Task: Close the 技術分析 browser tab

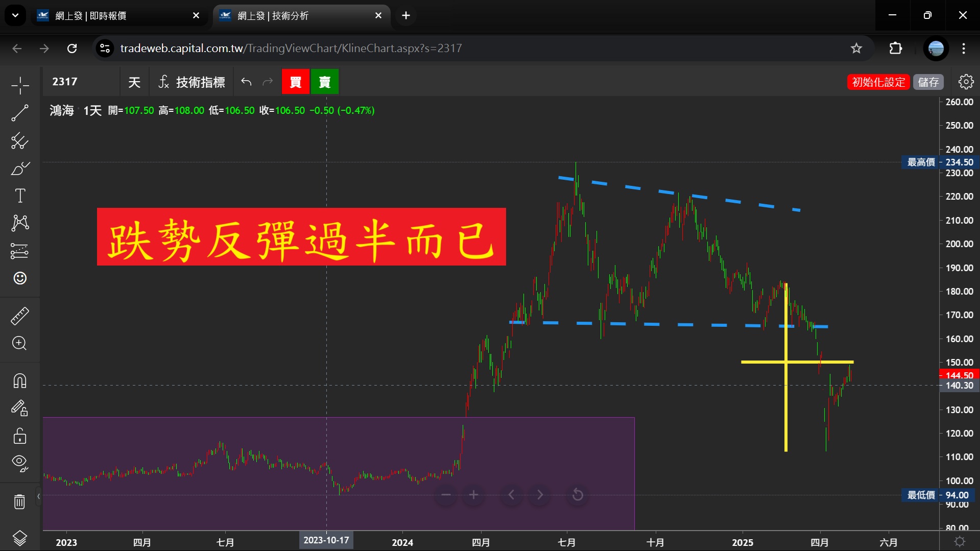Action: [378, 16]
